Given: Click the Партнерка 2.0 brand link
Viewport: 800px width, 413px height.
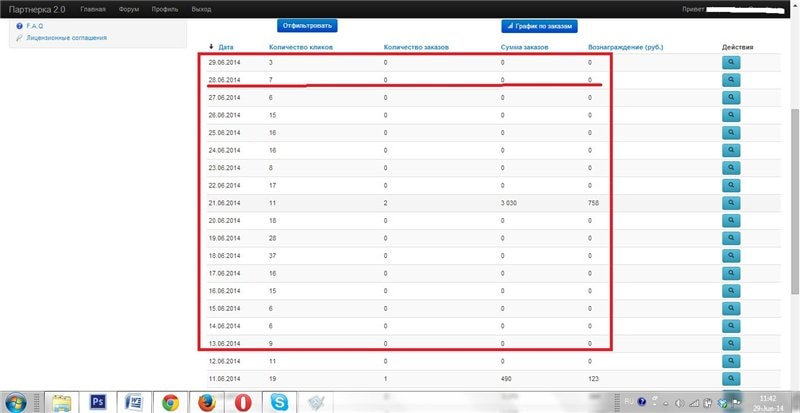Looking at the screenshot, I should [x=37, y=9].
